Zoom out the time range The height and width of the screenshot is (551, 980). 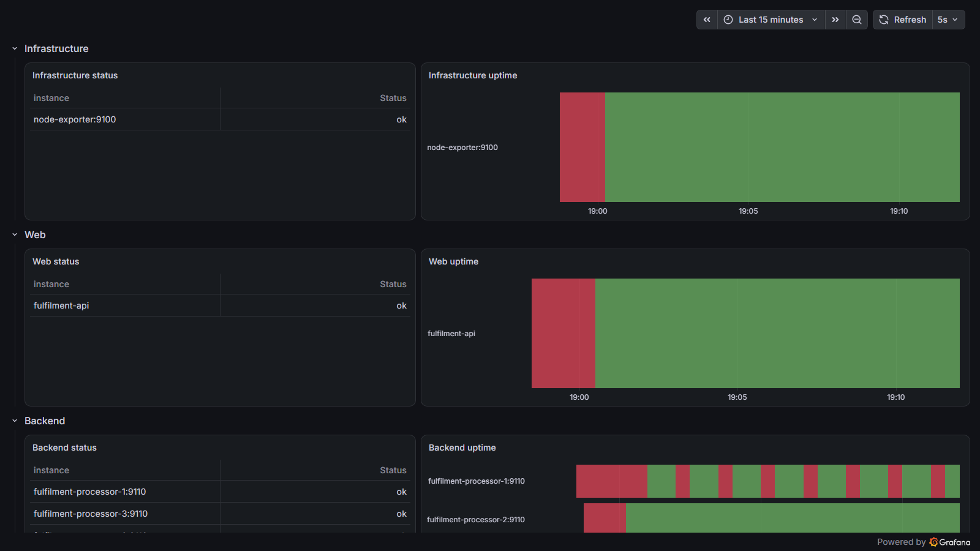pos(857,20)
